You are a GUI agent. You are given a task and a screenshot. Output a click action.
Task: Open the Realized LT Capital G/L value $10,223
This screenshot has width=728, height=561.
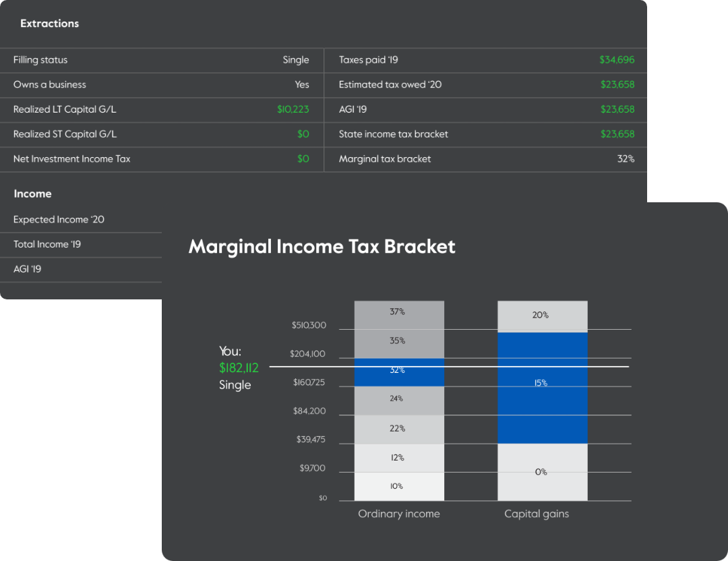coord(293,109)
